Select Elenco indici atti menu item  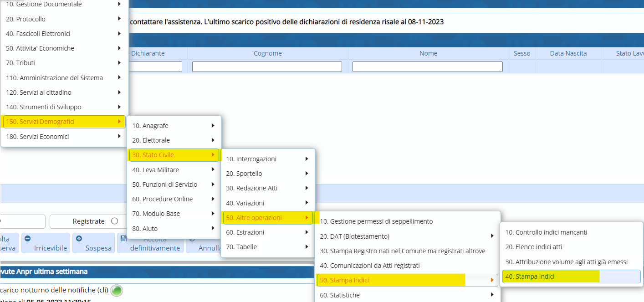coord(533,247)
